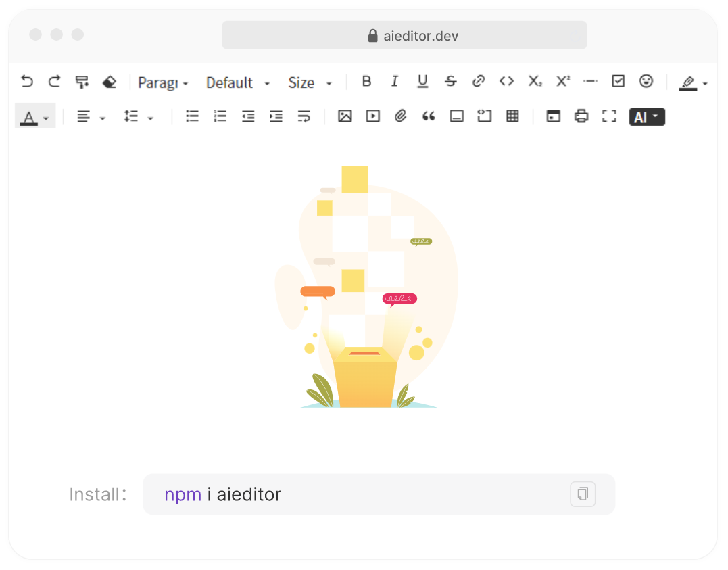
Task: Click the format painter icon
Action: coord(82,82)
